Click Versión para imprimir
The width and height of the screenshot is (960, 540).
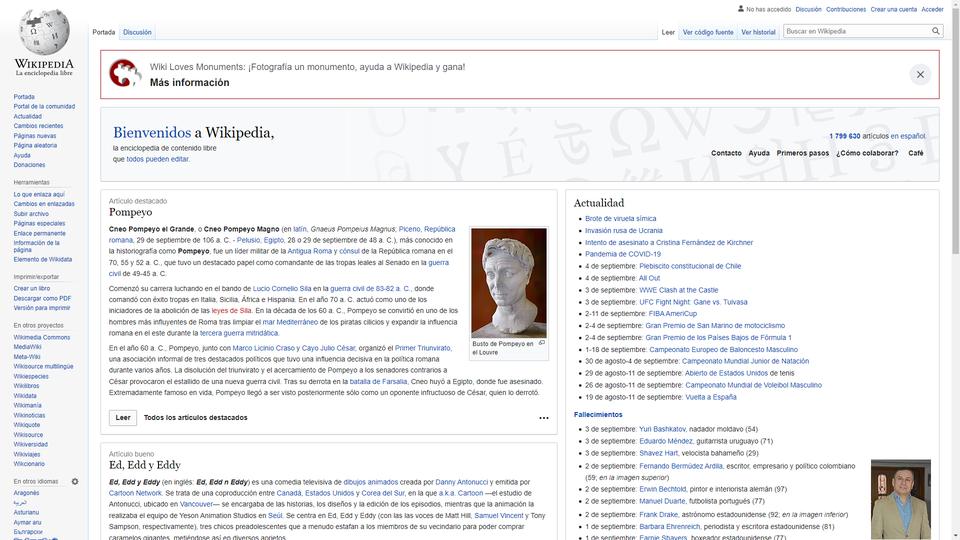click(x=42, y=308)
